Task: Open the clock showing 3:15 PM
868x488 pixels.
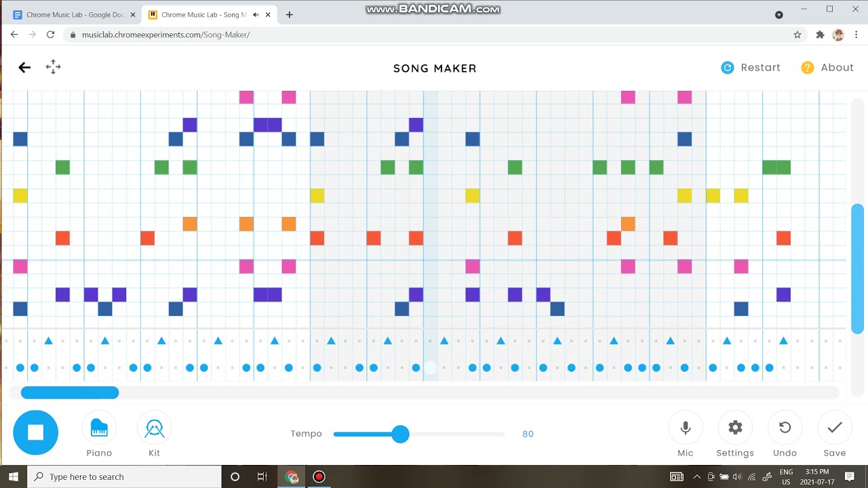Action: coord(817,476)
